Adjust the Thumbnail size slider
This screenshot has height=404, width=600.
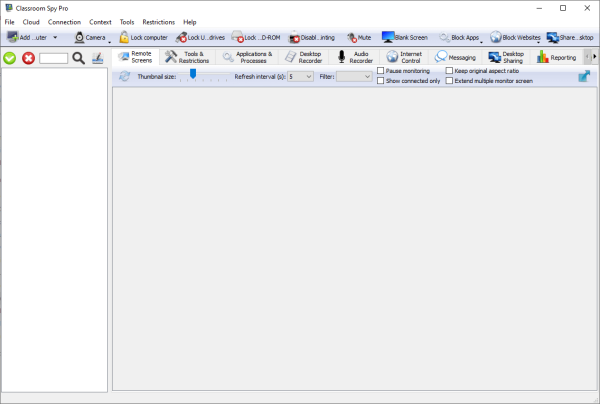pyautogui.click(x=193, y=75)
